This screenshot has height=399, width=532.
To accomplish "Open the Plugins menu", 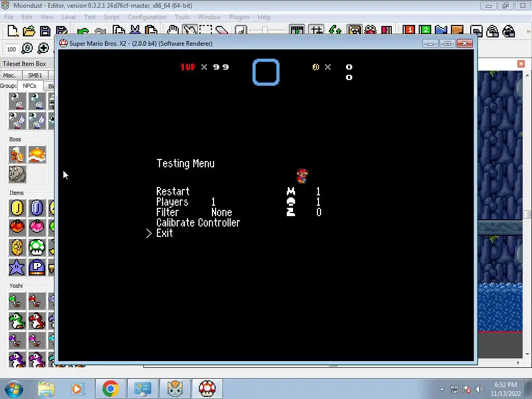I will click(x=239, y=17).
